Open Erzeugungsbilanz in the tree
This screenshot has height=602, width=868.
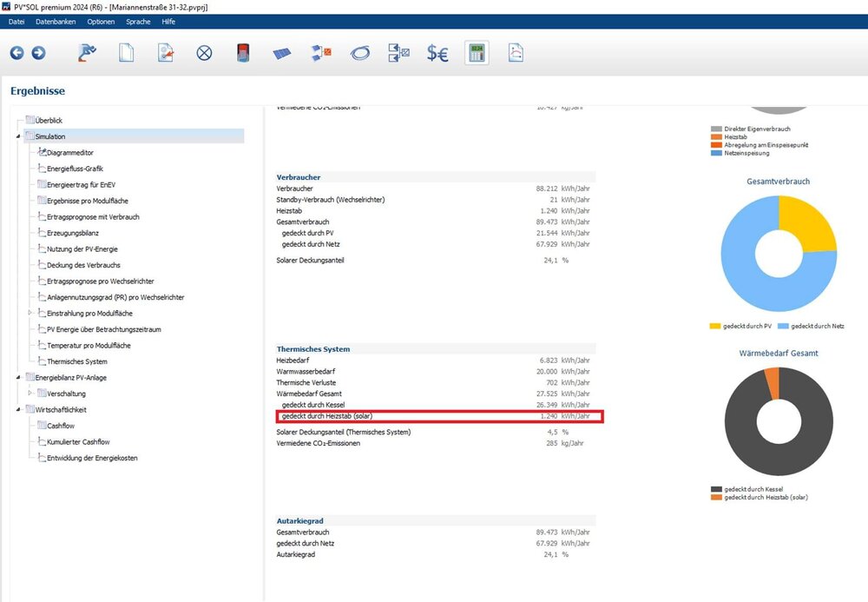[x=73, y=233]
